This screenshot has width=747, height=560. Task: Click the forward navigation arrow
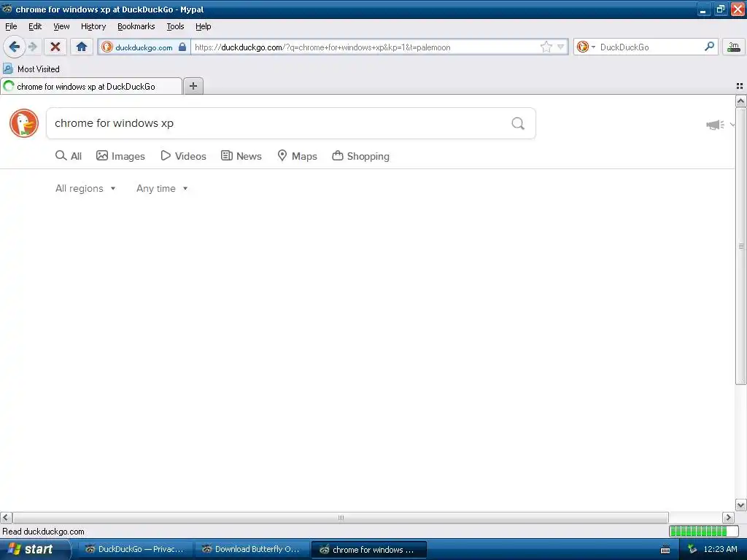(x=32, y=47)
